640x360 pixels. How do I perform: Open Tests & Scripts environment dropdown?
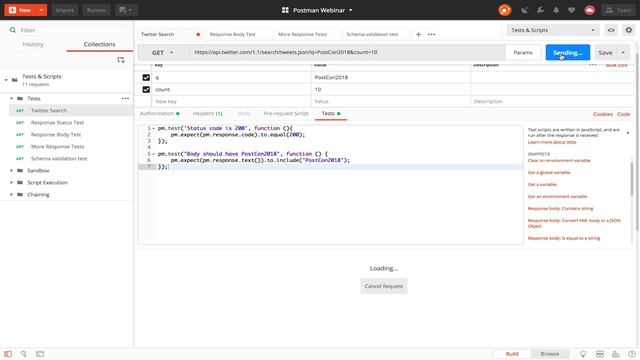(553, 30)
